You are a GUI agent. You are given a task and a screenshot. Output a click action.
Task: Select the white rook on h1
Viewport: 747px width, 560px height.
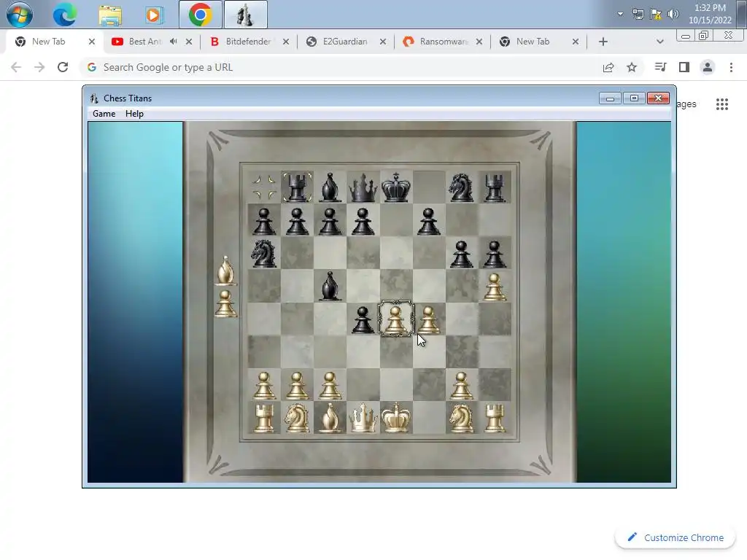pyautogui.click(x=494, y=417)
